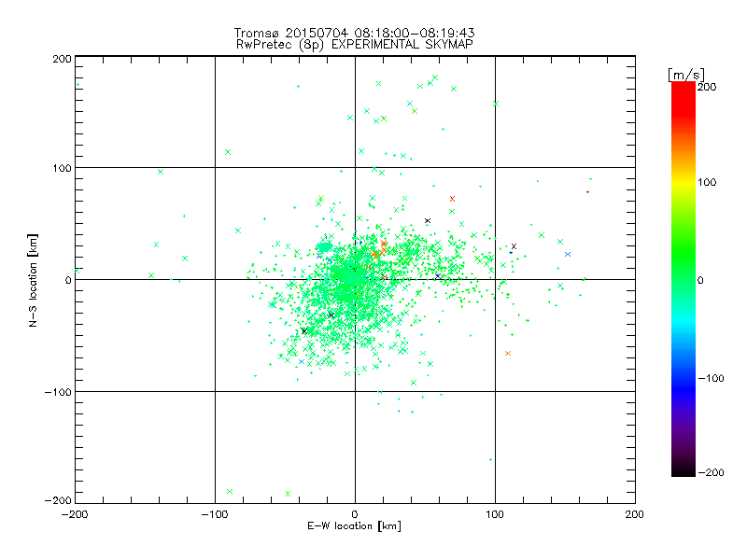Screen dimensions: 747x560
Task: Click the cyan cluster of markers northwest of the center
Action: click(x=324, y=246)
